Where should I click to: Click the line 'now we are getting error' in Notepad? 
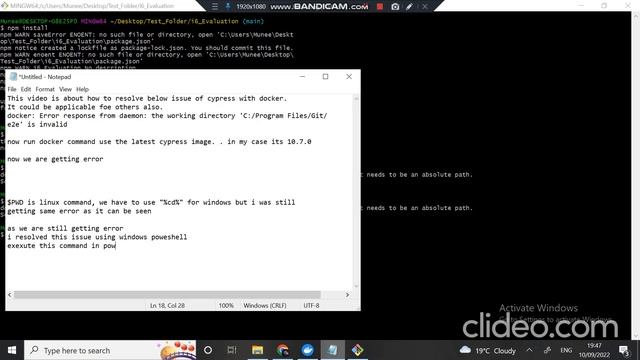tap(55, 159)
